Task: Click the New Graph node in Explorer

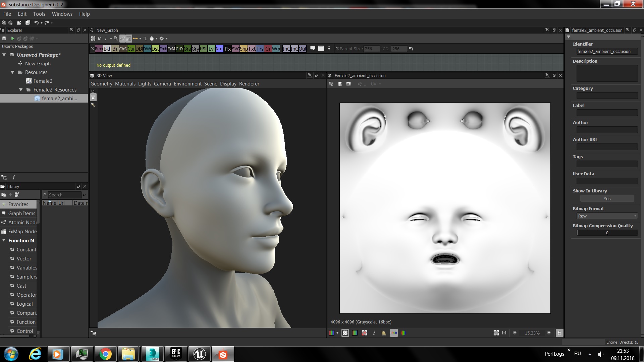Action: (x=38, y=63)
